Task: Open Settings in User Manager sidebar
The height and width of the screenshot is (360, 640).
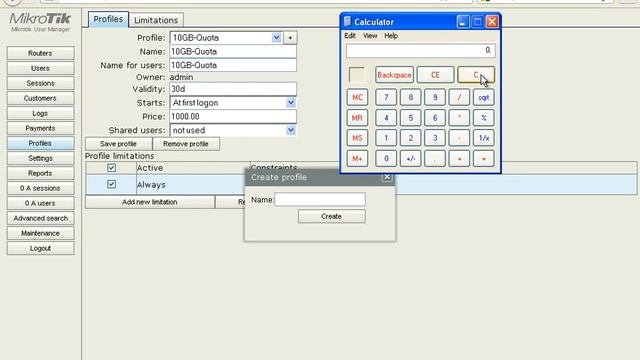Action: (40, 158)
